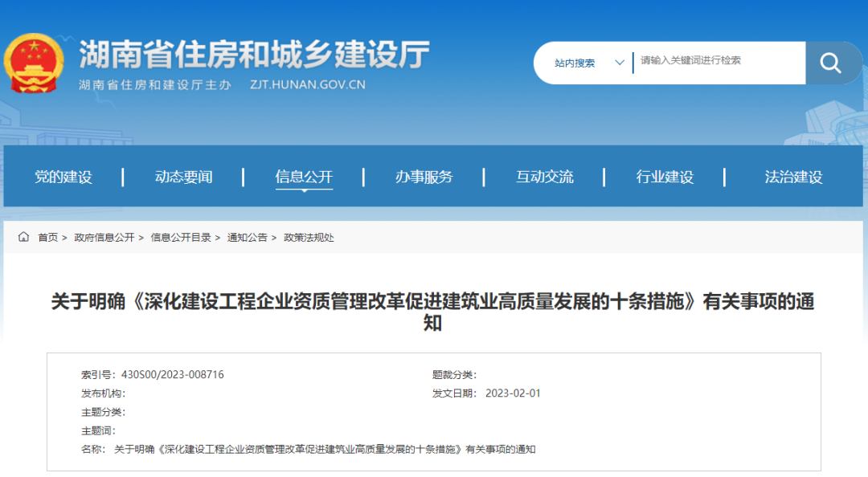Expand the chevron next to 站内搜索
Viewport: 868px width, 477px height.
coord(619,62)
